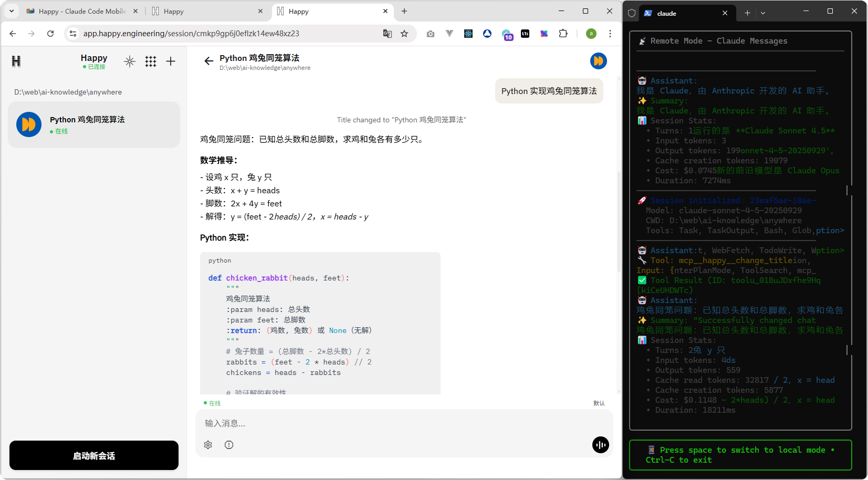This screenshot has width=868, height=480.
Task: Open the Chrome extensions puzzle icon
Action: coord(563,33)
